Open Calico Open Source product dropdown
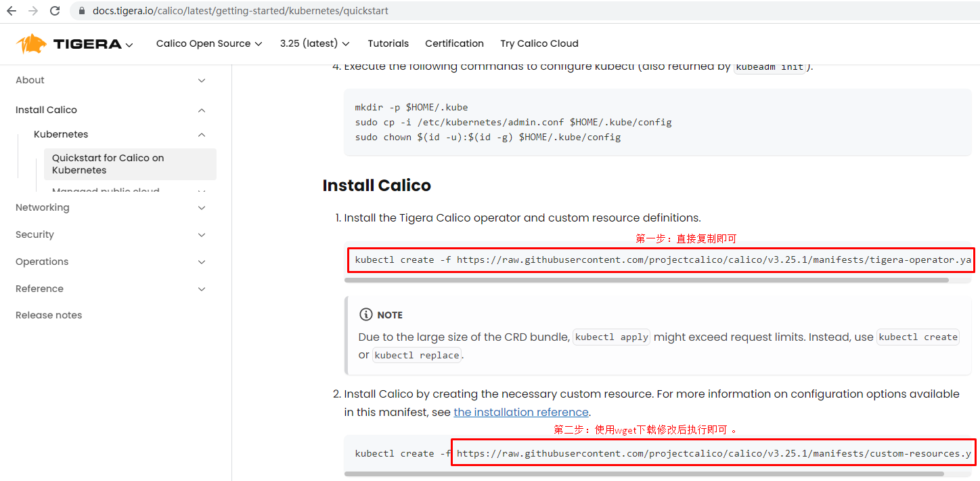The image size is (980, 481). click(209, 43)
